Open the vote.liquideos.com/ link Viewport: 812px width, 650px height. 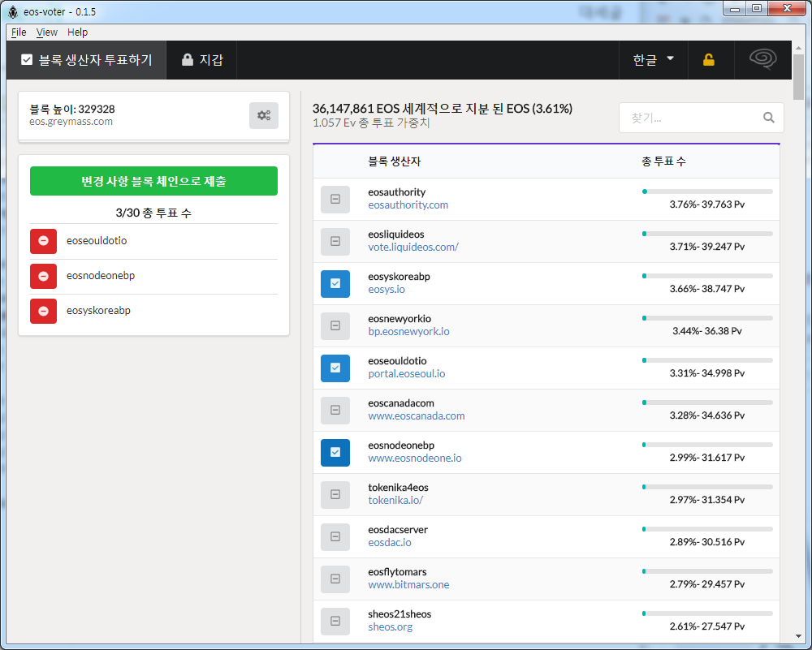point(413,248)
